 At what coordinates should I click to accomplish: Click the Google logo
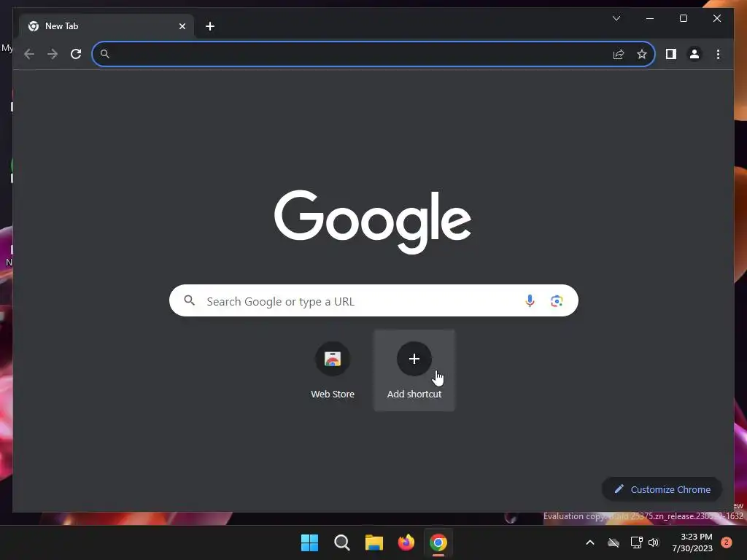click(373, 222)
